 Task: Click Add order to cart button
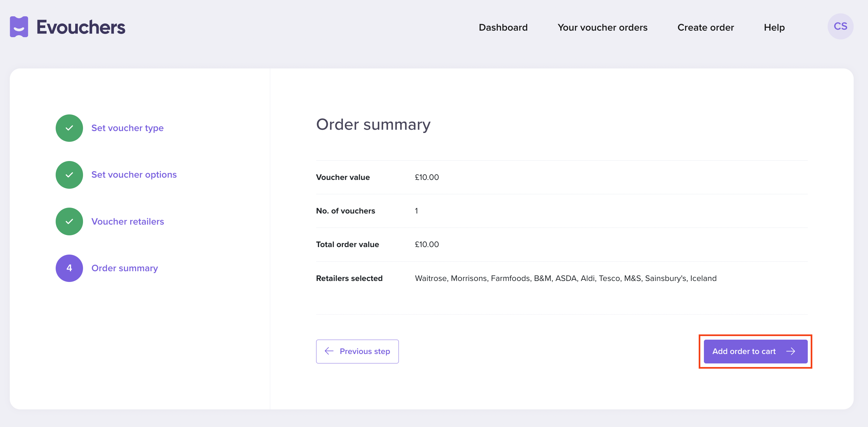pyautogui.click(x=755, y=351)
